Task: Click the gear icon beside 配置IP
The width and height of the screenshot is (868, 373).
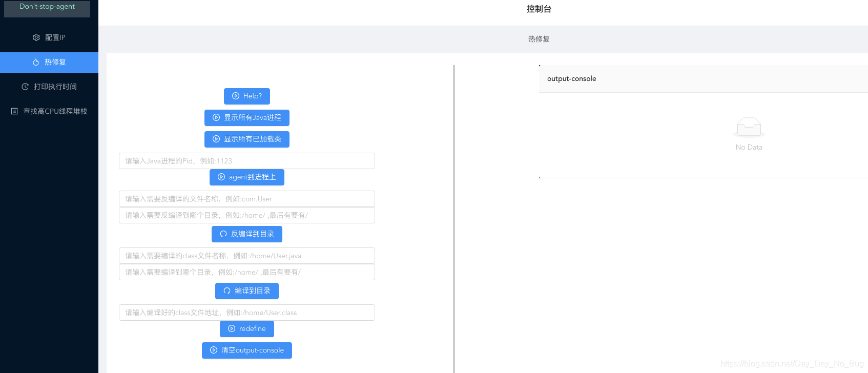Action: point(36,37)
